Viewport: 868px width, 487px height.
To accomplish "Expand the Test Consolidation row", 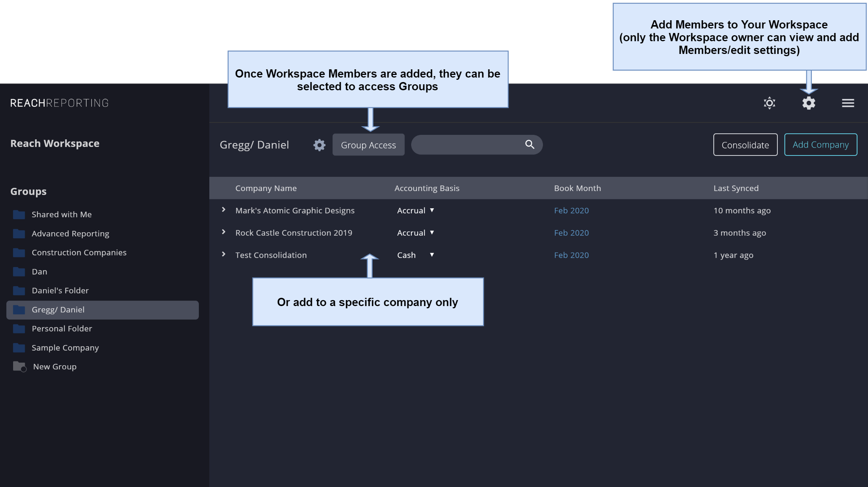I will click(224, 254).
